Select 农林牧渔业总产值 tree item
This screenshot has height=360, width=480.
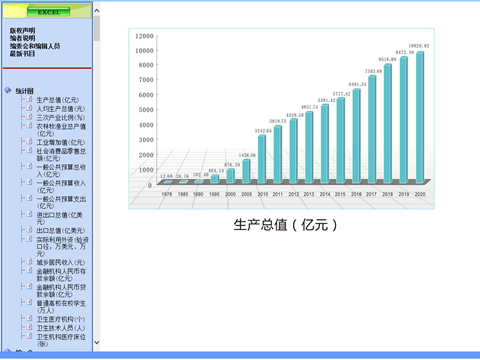(x=61, y=130)
